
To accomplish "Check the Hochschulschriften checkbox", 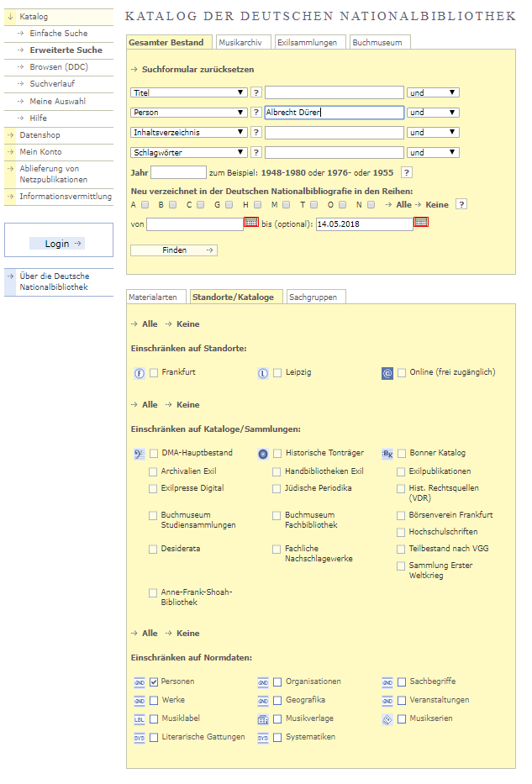I will coord(401,532).
